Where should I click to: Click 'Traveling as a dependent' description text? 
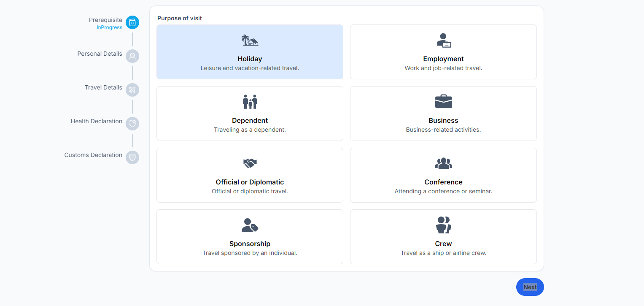click(250, 130)
